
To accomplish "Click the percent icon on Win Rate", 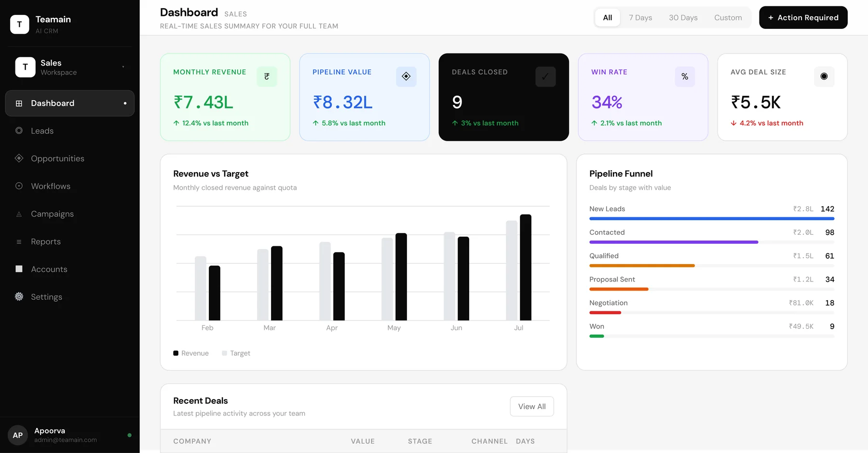I will point(685,76).
